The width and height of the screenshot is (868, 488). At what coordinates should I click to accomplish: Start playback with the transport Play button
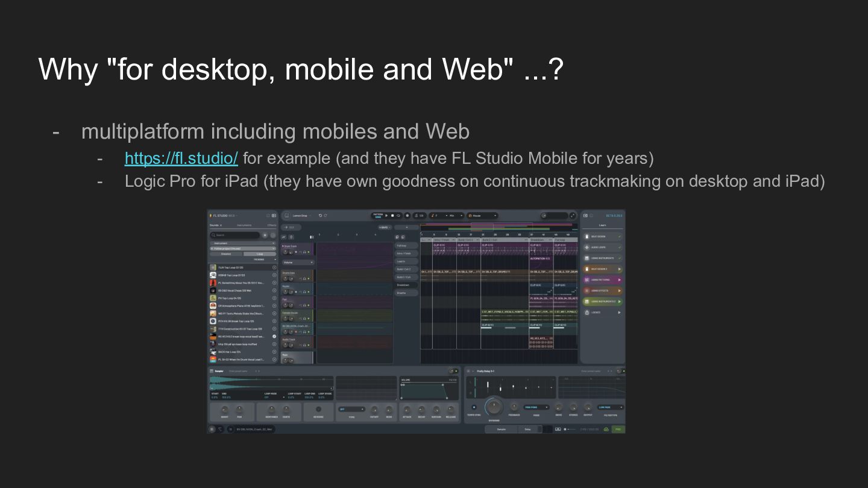coord(386,215)
